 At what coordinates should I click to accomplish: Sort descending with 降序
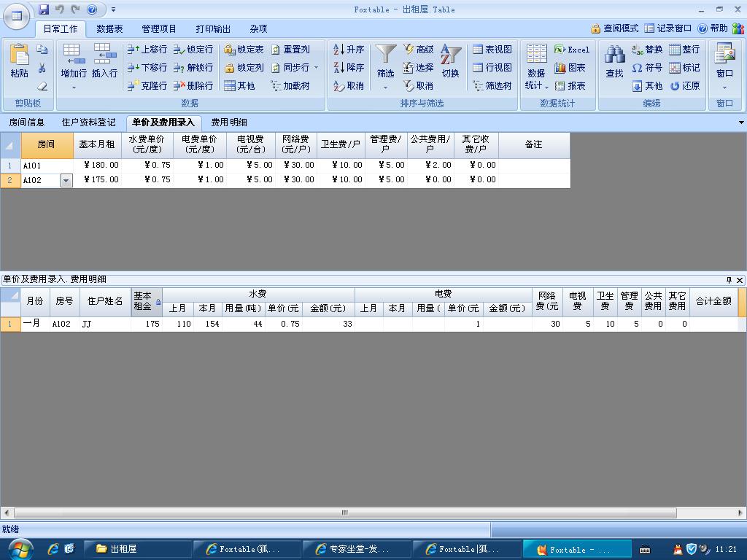[x=349, y=68]
